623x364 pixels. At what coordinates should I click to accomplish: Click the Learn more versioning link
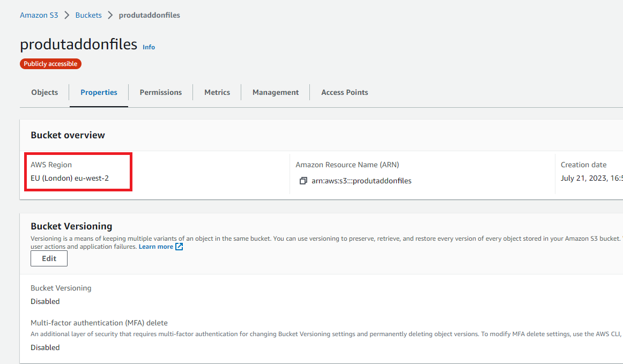point(155,247)
